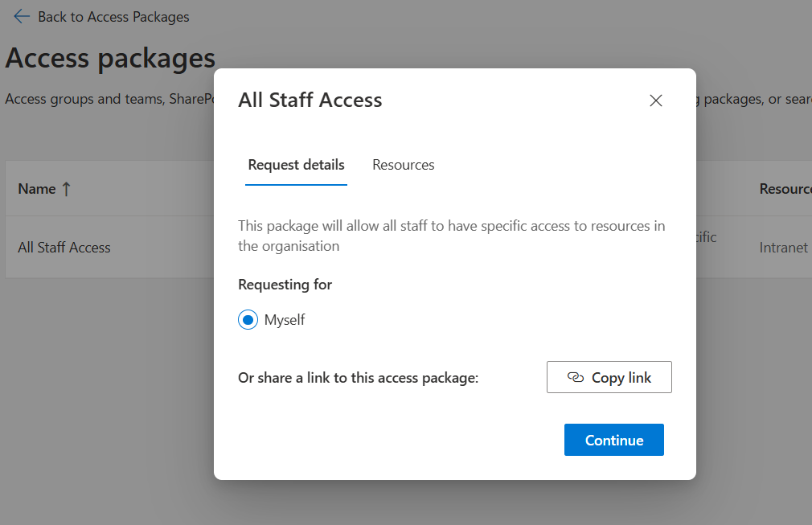812x525 pixels.
Task: Select the Myself radio button
Action: pyautogui.click(x=248, y=320)
